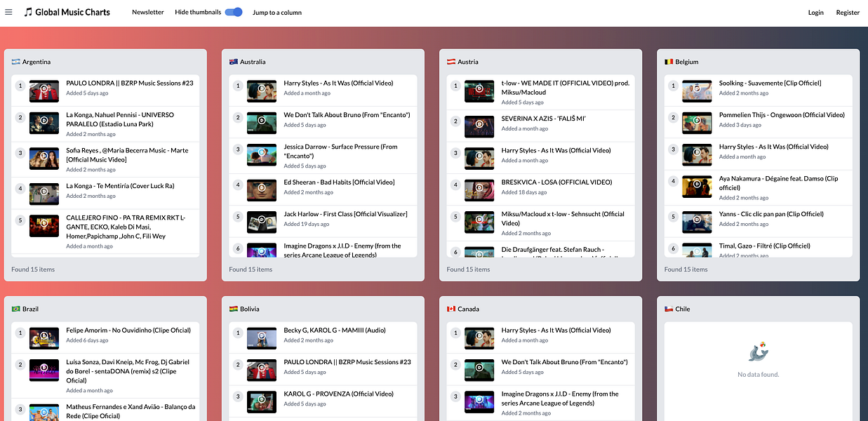This screenshot has height=421, width=868.
Task: Open Jump to a column menu
Action: coord(277,13)
